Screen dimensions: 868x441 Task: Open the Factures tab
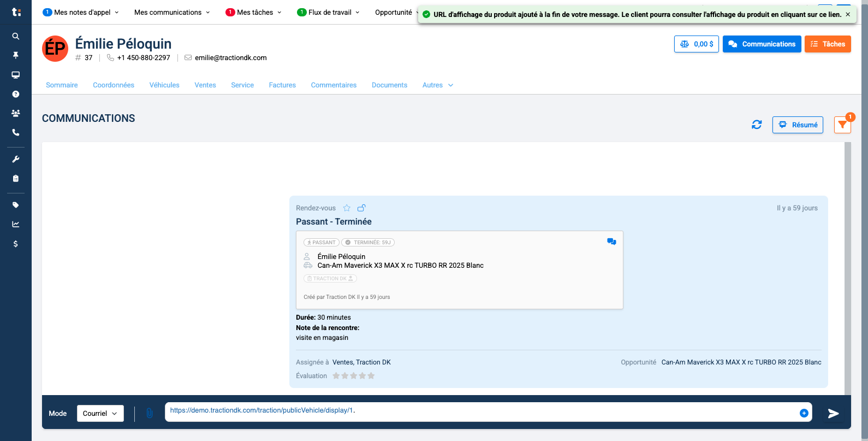(x=282, y=85)
